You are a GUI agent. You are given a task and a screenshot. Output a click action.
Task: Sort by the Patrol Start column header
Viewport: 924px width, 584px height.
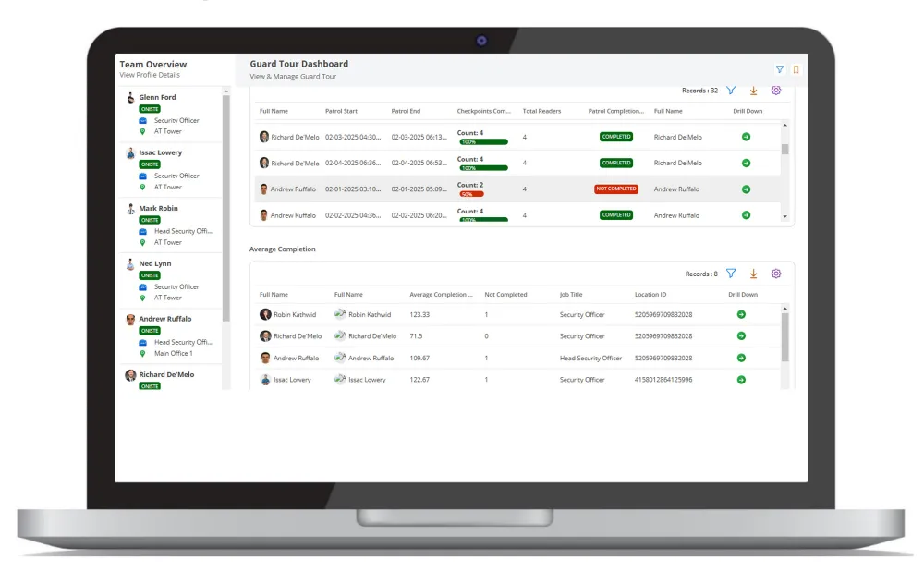pos(341,111)
